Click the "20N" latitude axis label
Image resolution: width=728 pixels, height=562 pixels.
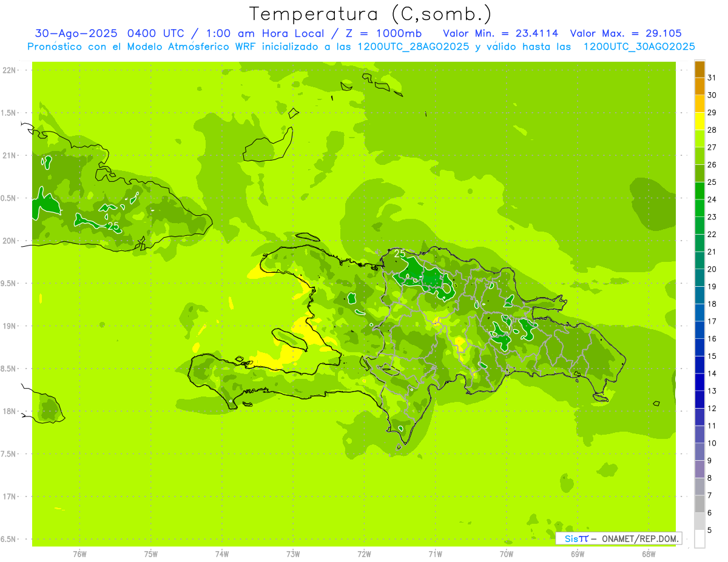pos(10,241)
